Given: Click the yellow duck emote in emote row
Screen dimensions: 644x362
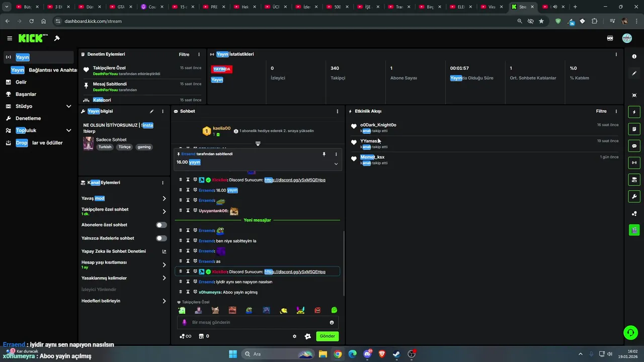Looking at the screenshot, I should coord(284,310).
